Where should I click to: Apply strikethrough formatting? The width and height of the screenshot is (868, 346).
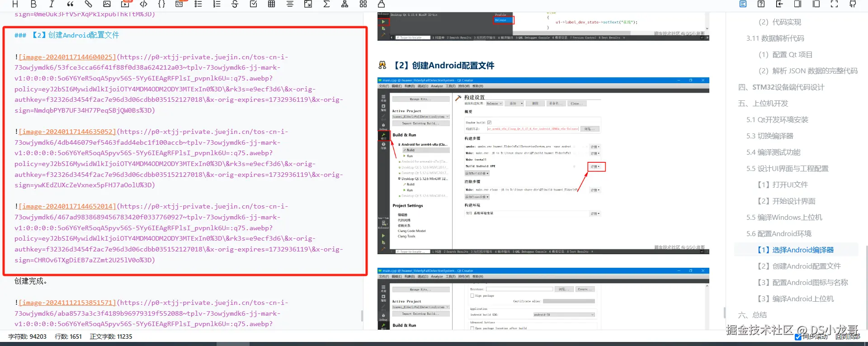pos(235,4)
